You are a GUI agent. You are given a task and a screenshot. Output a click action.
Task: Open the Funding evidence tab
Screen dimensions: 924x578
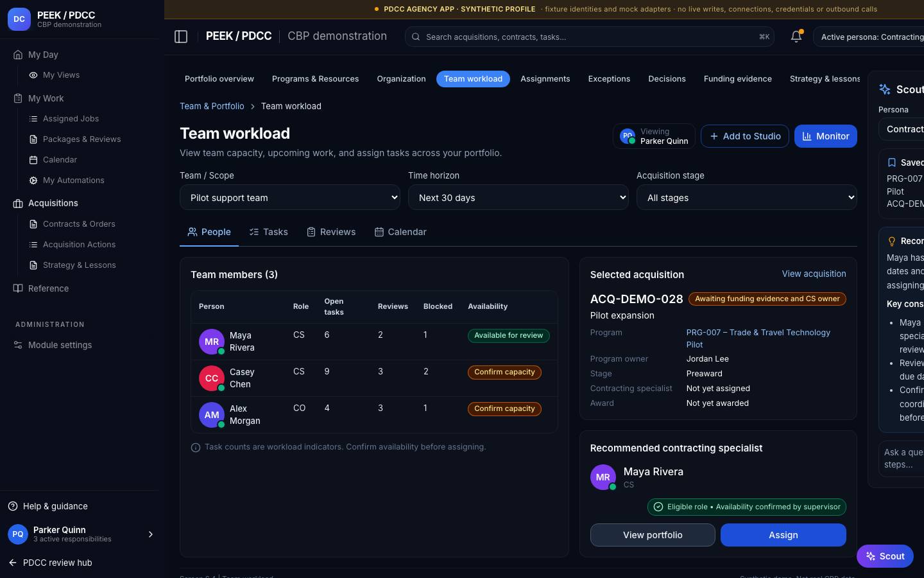738,79
